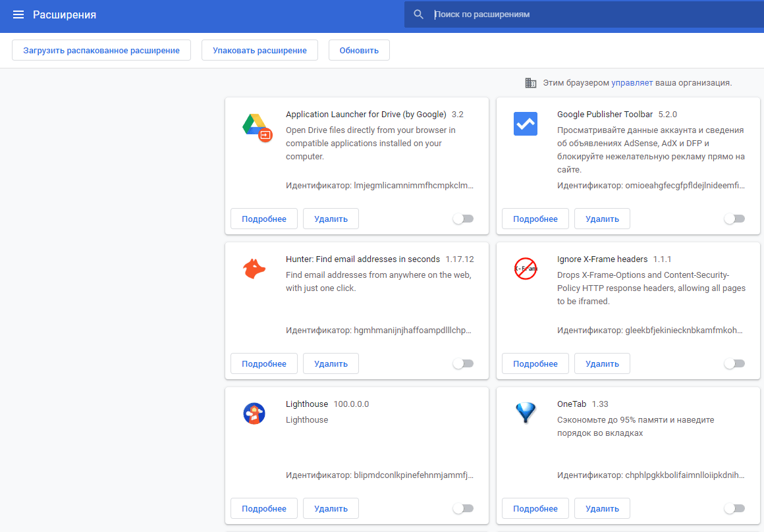
Task: Enable Application Launcher for Drive extension
Action: [x=463, y=219]
